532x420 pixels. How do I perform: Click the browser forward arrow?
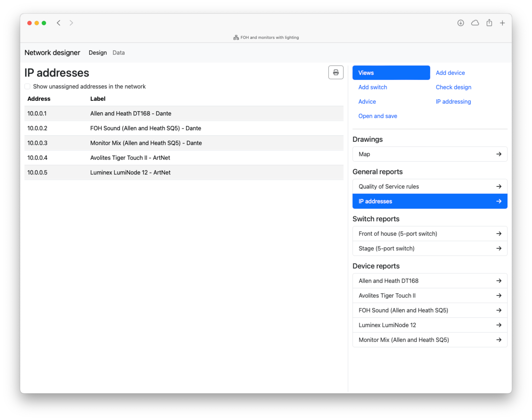point(71,23)
